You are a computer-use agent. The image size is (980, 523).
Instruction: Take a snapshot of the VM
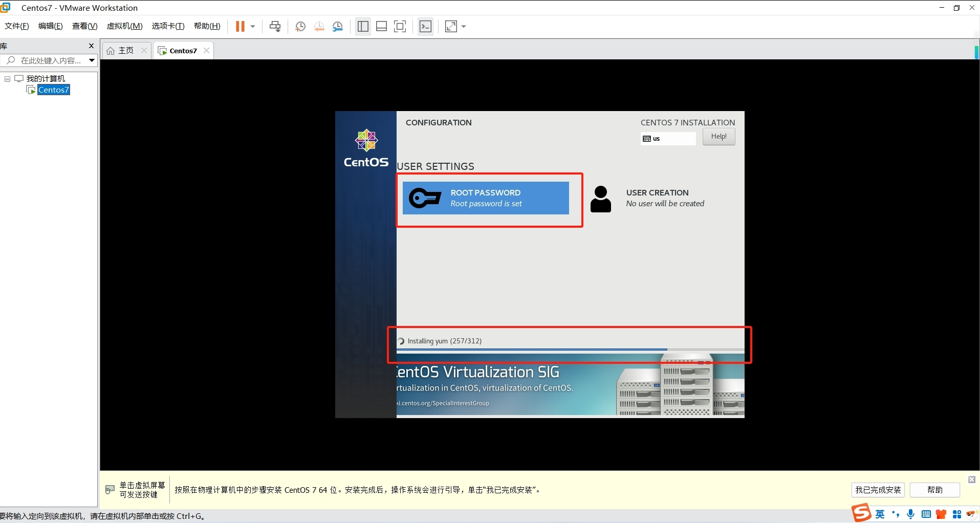300,27
